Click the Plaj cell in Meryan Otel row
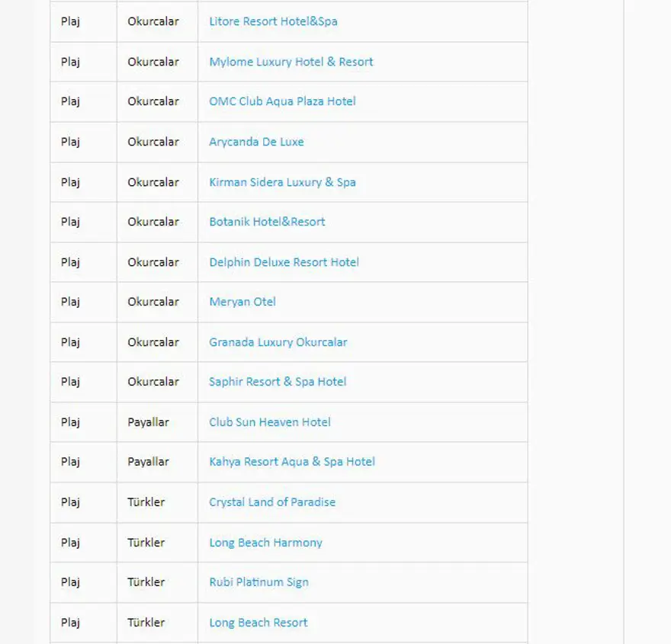The width and height of the screenshot is (671, 644). click(x=70, y=302)
